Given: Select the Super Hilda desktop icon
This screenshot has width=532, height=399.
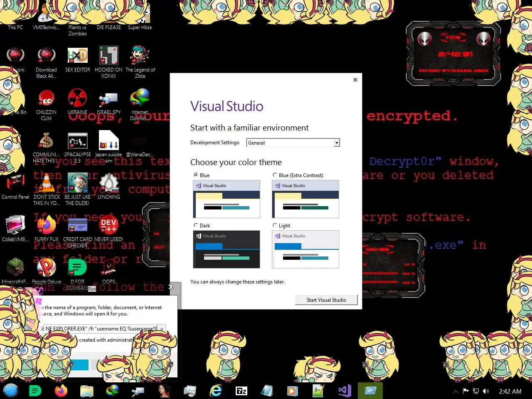Looking at the screenshot, I should pyautogui.click(x=140, y=17).
